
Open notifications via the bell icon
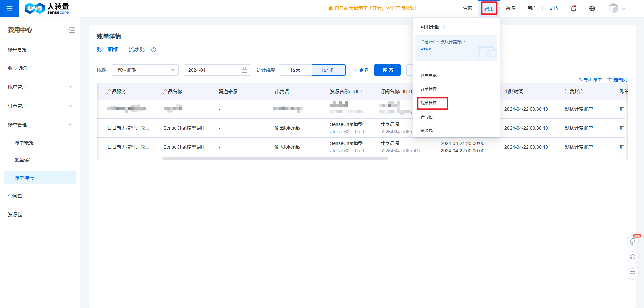(x=573, y=8)
